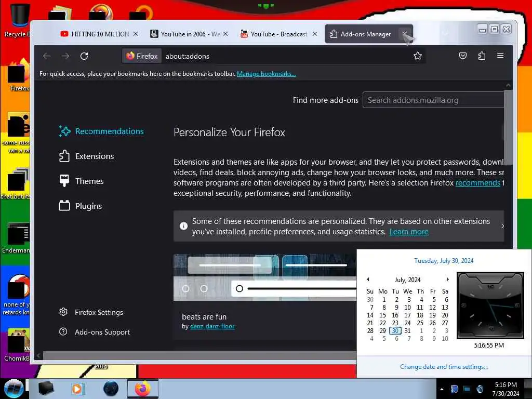Open the Save to Pocket icon

point(463,56)
